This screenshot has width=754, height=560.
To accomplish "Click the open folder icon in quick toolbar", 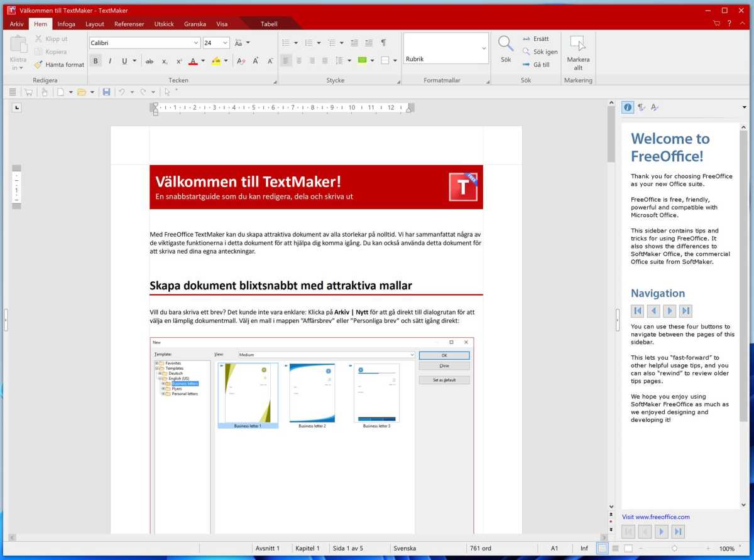I will (x=82, y=92).
